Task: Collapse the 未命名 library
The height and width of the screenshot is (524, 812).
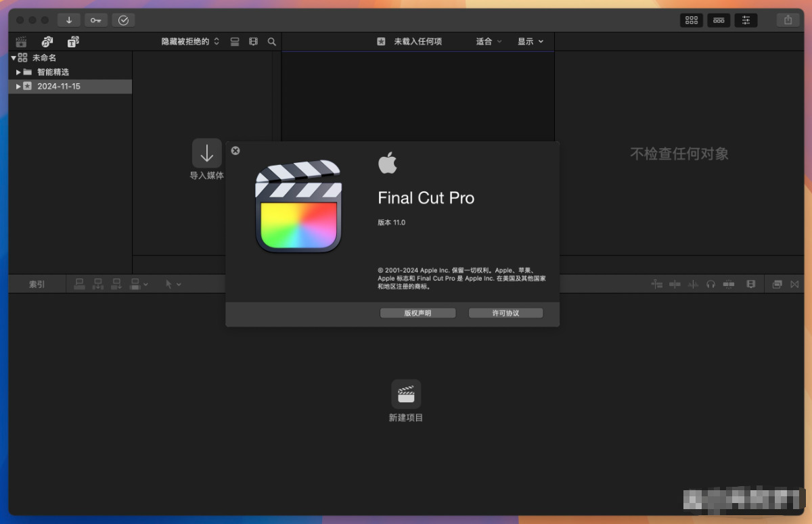Action: [13, 58]
